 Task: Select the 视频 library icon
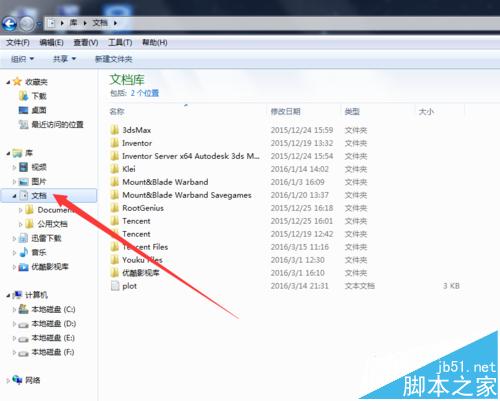[24, 167]
